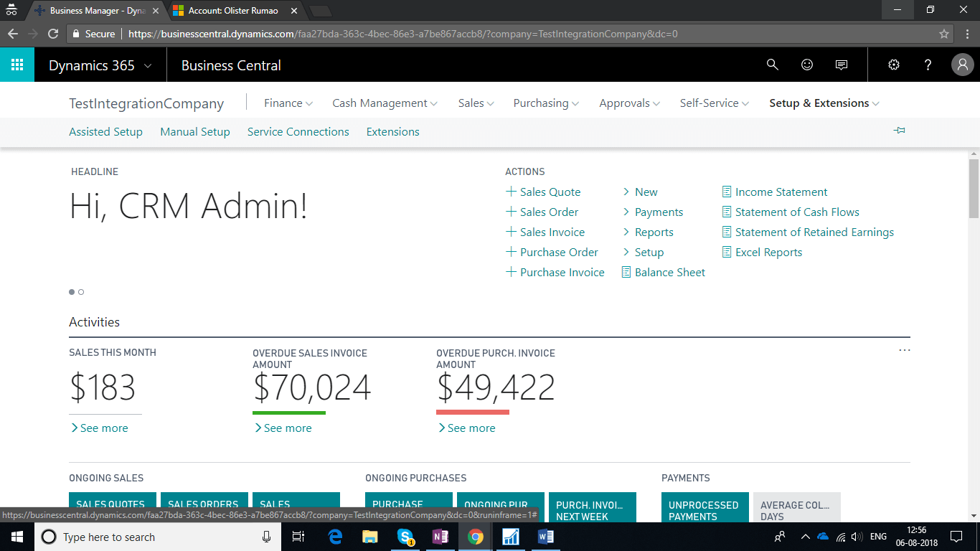Screen dimensions: 980x551
Task: Click the browser address bar URL
Action: pyautogui.click(x=402, y=34)
